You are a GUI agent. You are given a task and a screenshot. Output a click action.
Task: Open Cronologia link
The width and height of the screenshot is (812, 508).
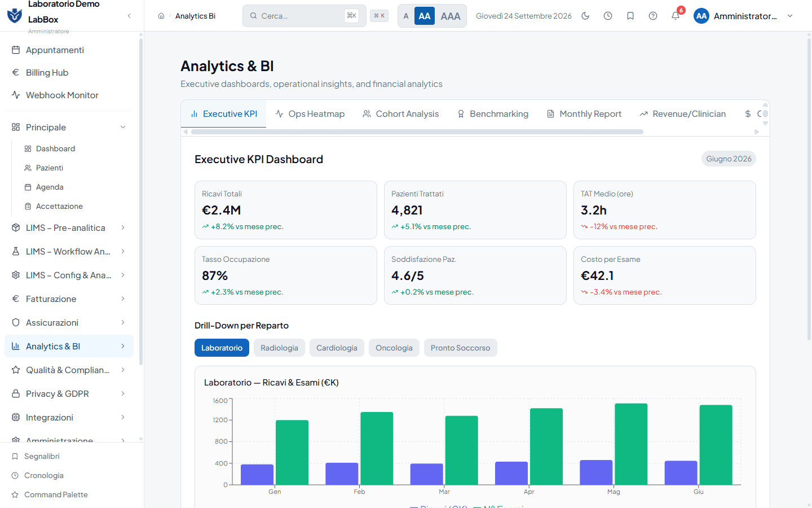[44, 475]
